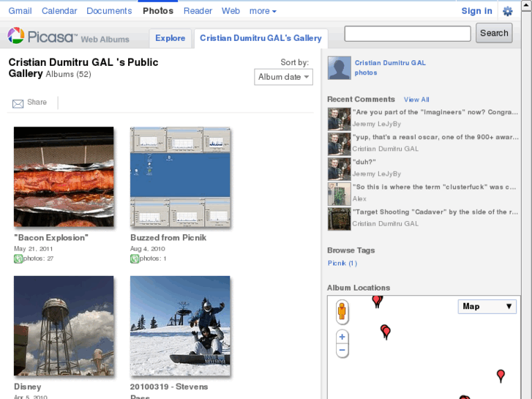Open thumbnail beside 'real oscar' comment

[x=340, y=144]
